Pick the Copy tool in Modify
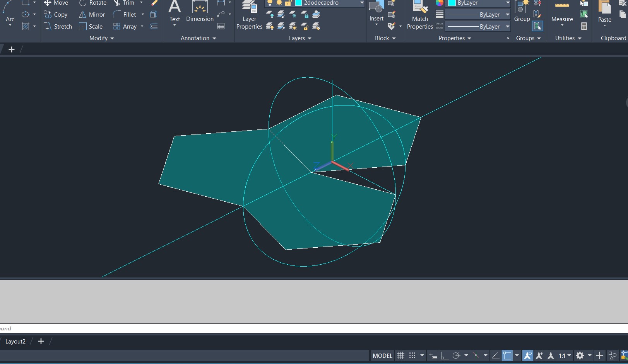The image size is (628, 364). (x=56, y=15)
